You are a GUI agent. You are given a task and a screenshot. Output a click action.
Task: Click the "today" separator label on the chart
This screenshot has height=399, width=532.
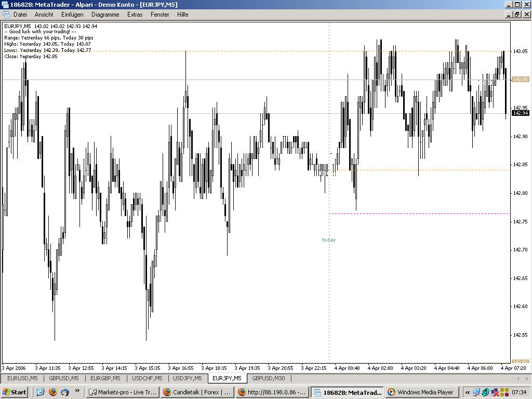(329, 240)
